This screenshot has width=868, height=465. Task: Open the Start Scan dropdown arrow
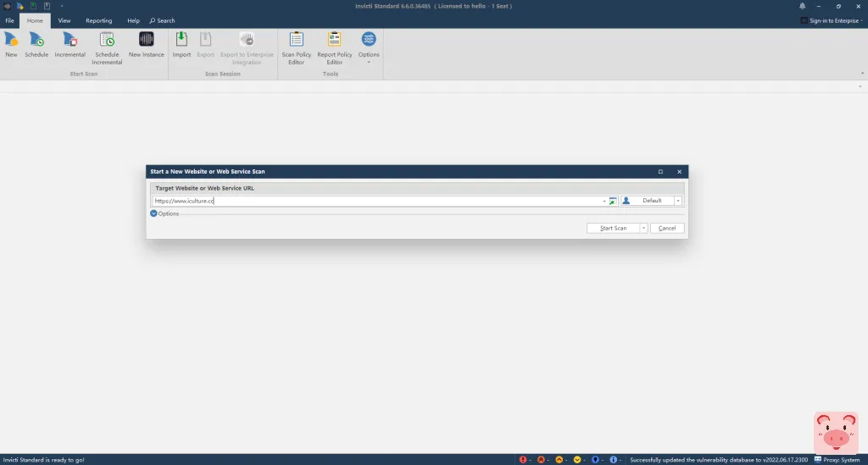643,228
